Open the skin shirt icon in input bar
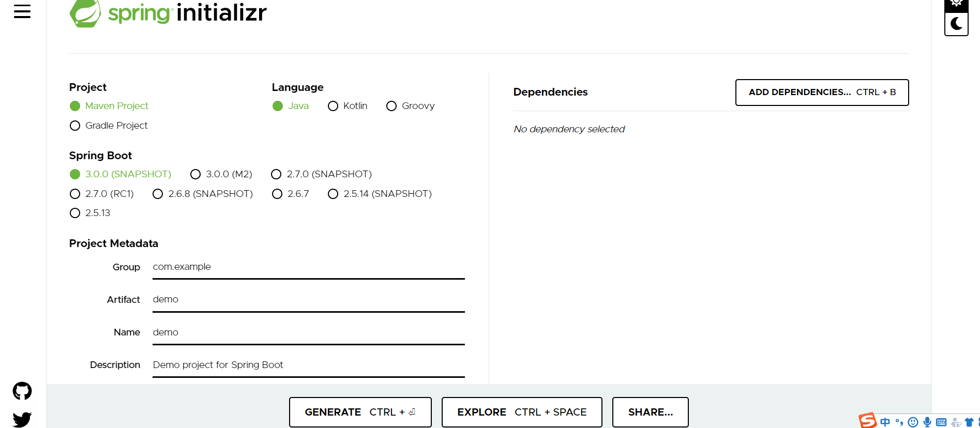 coord(969,422)
